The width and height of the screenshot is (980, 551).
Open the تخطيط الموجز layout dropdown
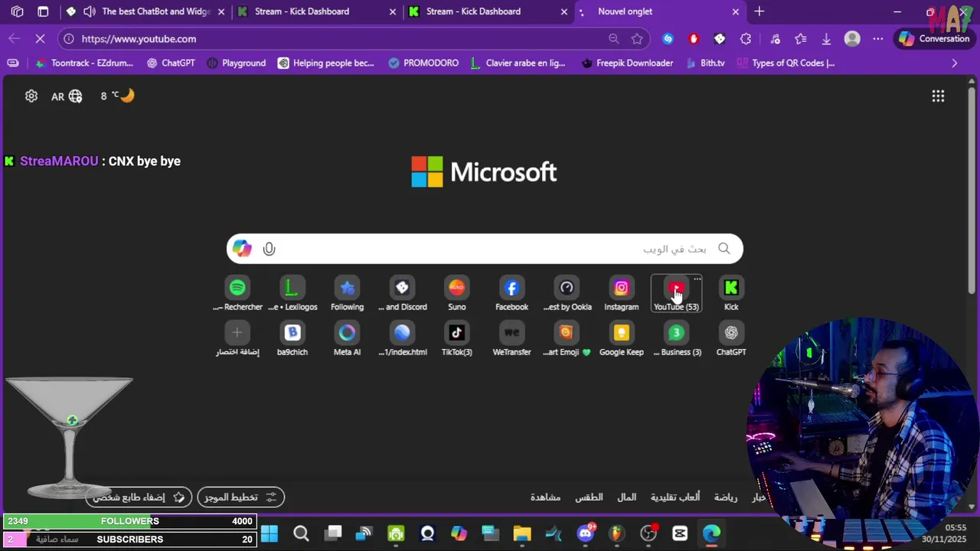click(240, 497)
